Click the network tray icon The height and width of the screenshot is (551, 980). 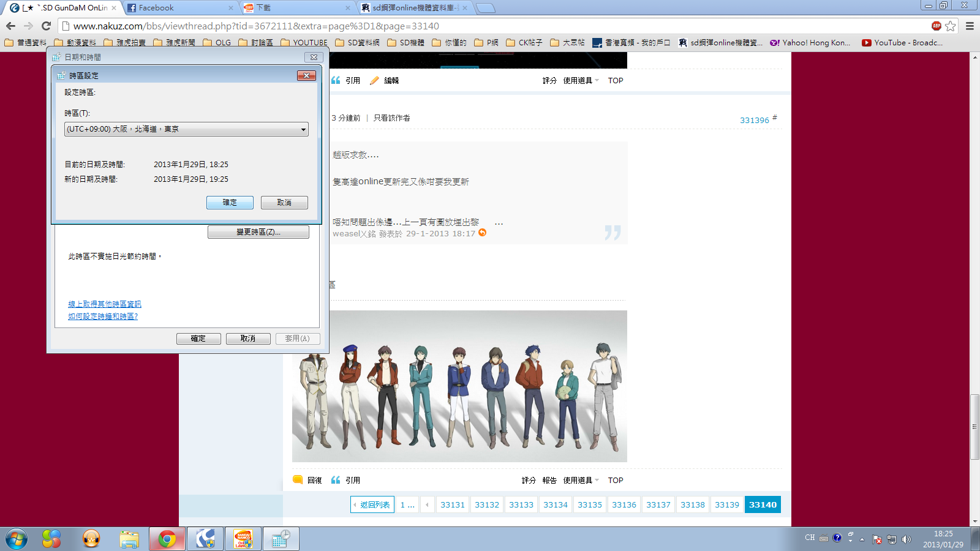pyautogui.click(x=892, y=539)
